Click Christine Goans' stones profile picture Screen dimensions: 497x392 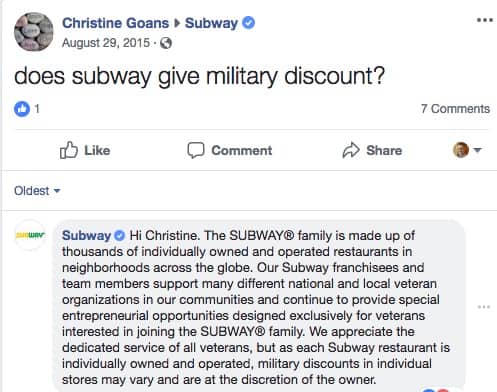[x=34, y=32]
